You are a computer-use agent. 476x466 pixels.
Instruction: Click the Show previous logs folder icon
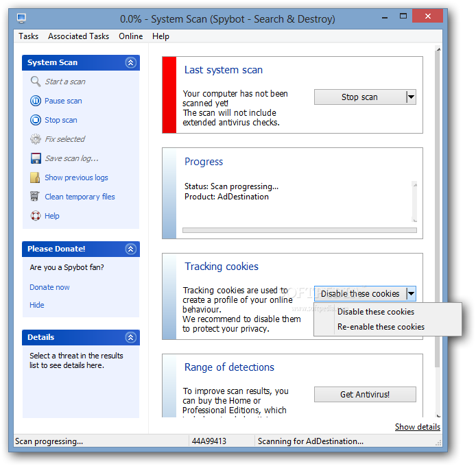[35, 177]
